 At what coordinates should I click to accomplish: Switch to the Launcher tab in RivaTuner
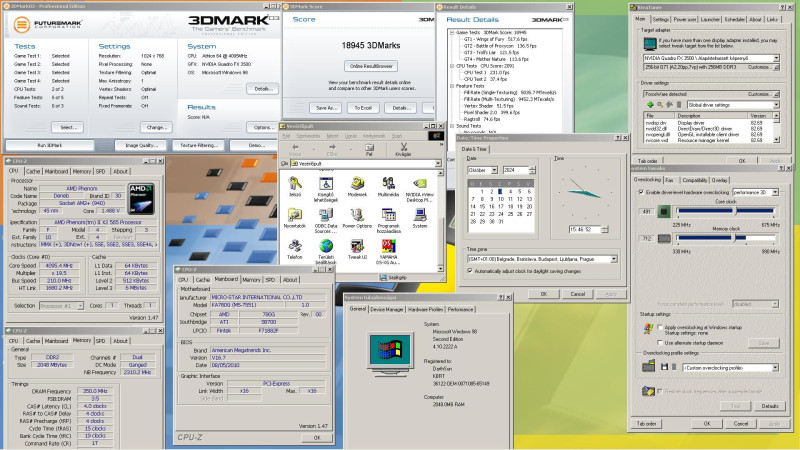710,19
